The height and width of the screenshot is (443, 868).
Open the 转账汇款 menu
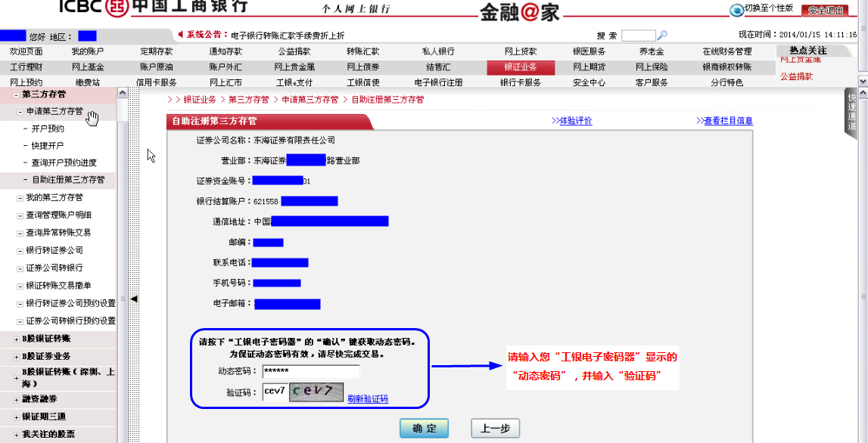363,52
